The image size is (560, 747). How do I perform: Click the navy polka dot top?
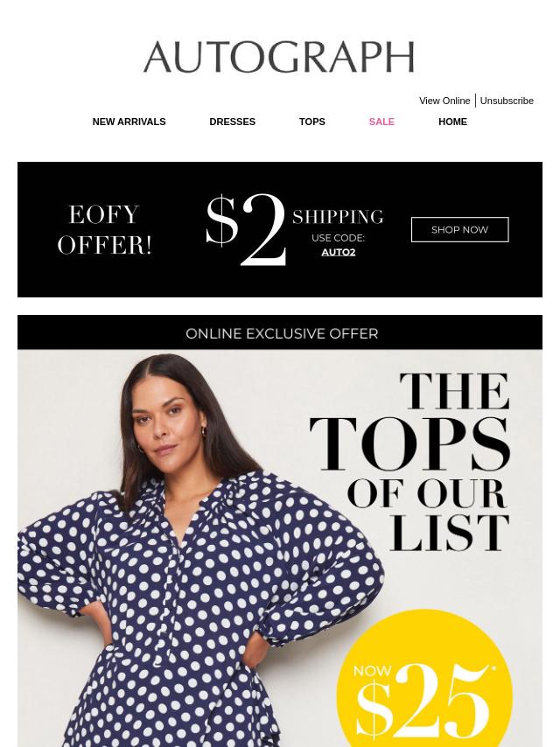click(x=200, y=610)
